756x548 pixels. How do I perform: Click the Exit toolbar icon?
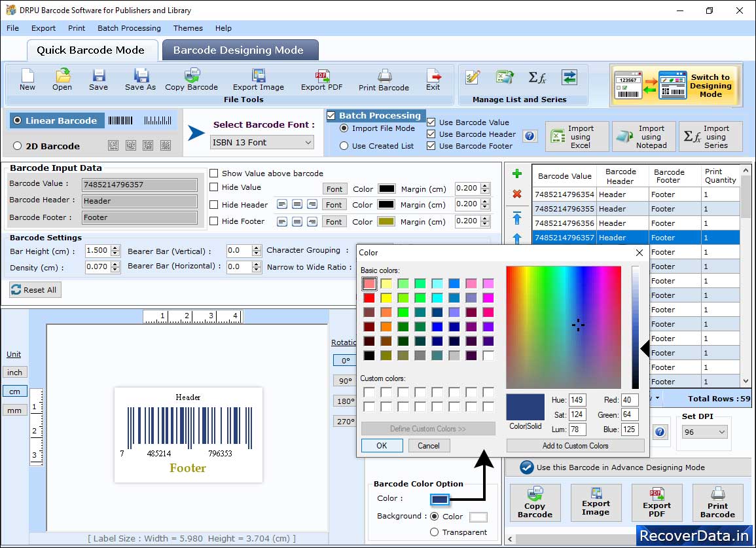pyautogui.click(x=433, y=80)
